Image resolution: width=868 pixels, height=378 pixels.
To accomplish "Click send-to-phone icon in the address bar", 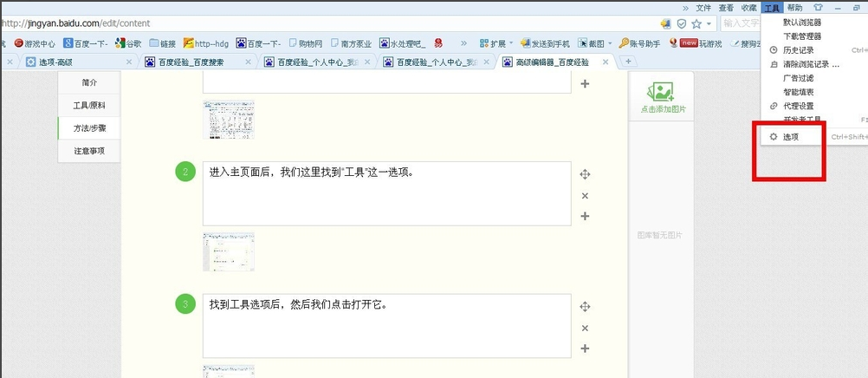I will [666, 23].
